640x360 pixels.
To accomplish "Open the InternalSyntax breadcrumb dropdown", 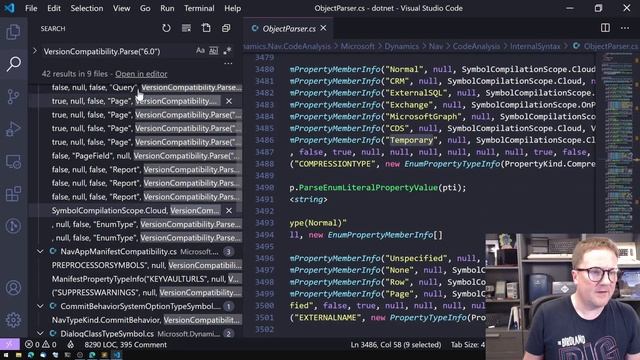I will click(x=535, y=46).
